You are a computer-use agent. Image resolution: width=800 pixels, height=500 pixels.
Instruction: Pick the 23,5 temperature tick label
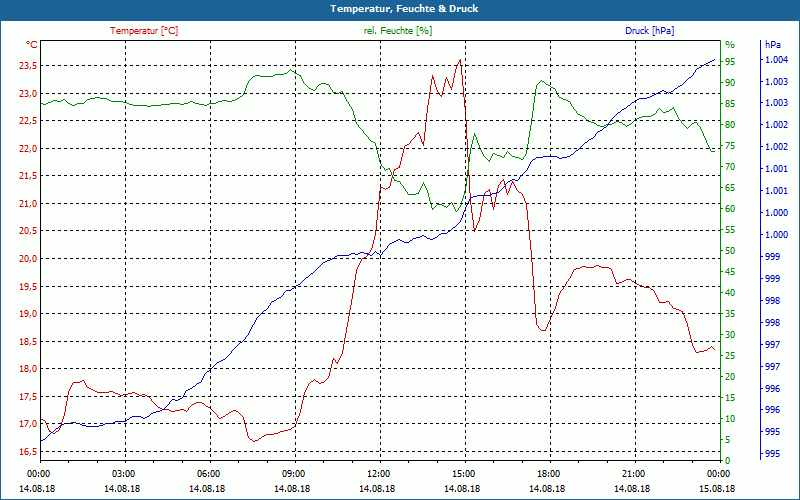pyautogui.click(x=28, y=66)
